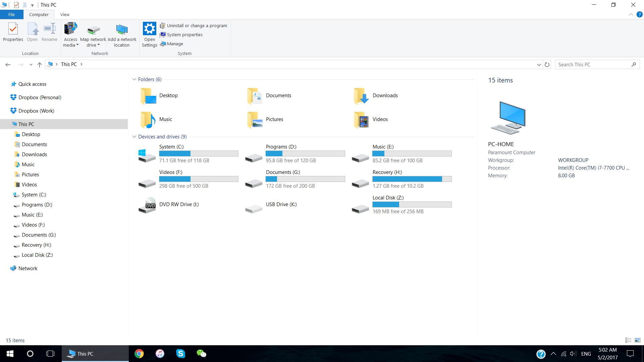Expand hidden icons in the system tray
The width and height of the screenshot is (644, 362).
click(553, 353)
